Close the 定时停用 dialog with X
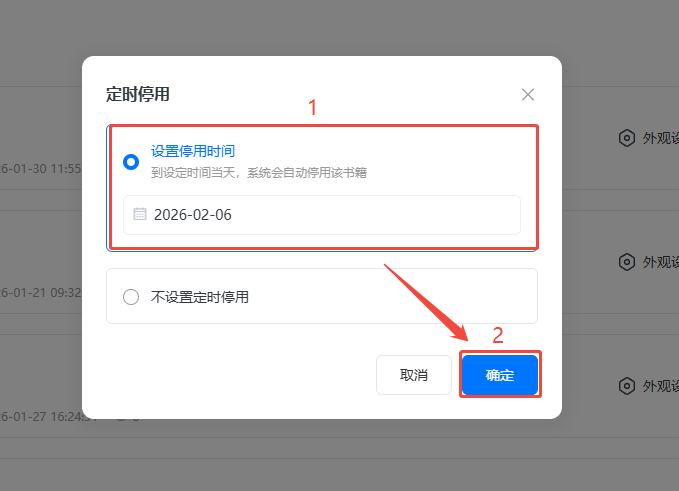The height and width of the screenshot is (491, 679). [527, 94]
